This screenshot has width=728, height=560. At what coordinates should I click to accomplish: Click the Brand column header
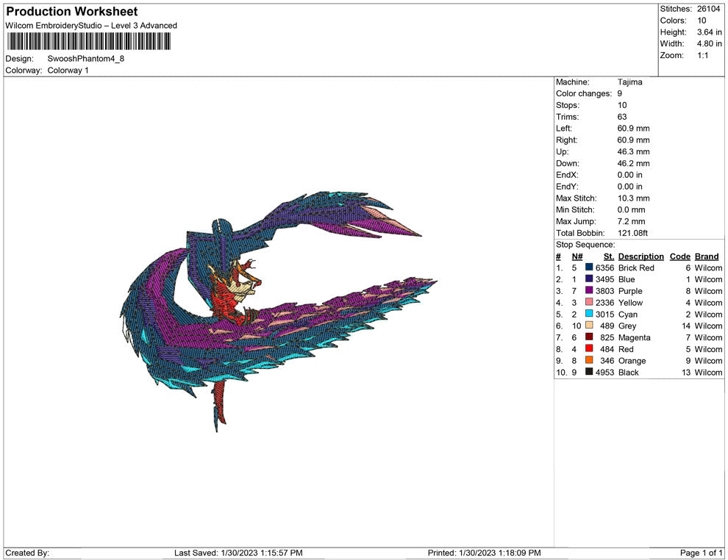[707, 256]
